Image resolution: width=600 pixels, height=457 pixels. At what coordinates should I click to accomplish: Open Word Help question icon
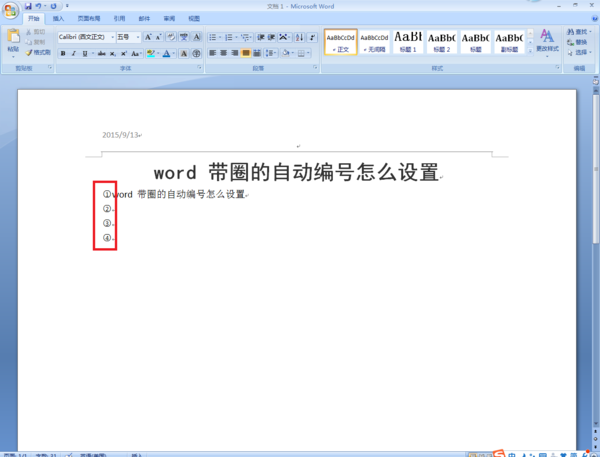click(595, 18)
